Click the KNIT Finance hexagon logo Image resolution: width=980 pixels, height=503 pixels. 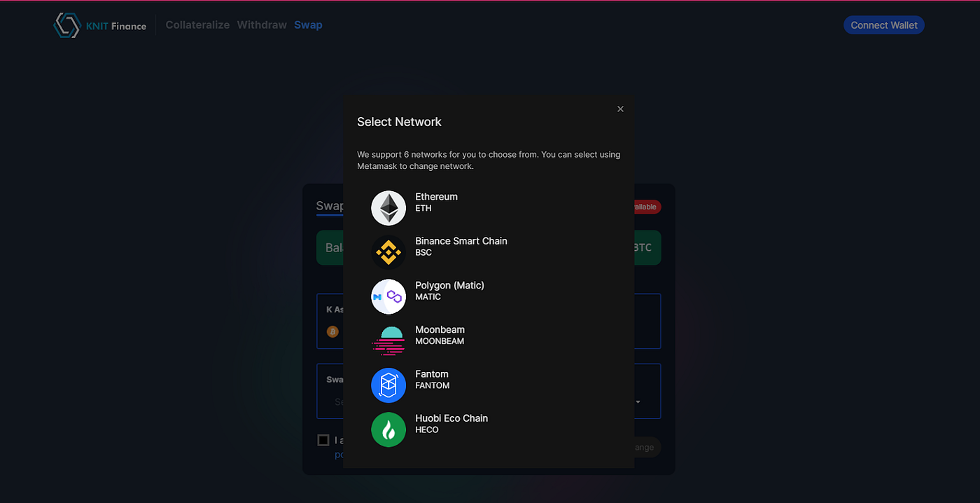tap(67, 25)
